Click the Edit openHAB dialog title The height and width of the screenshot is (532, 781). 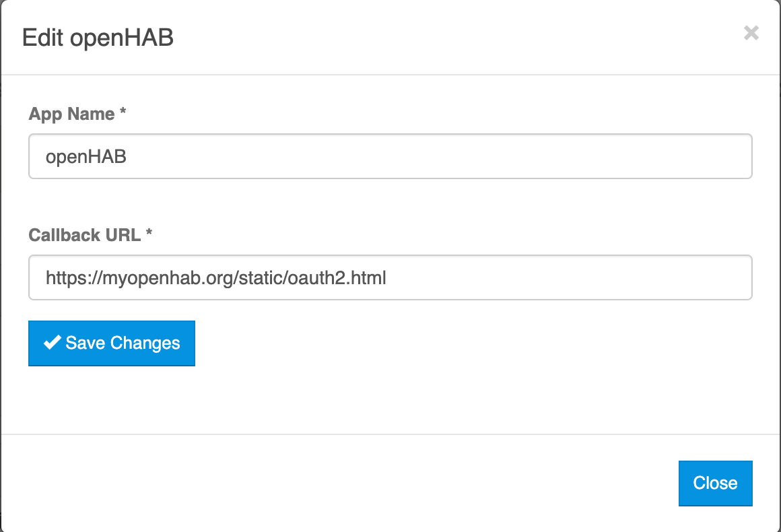[98, 37]
